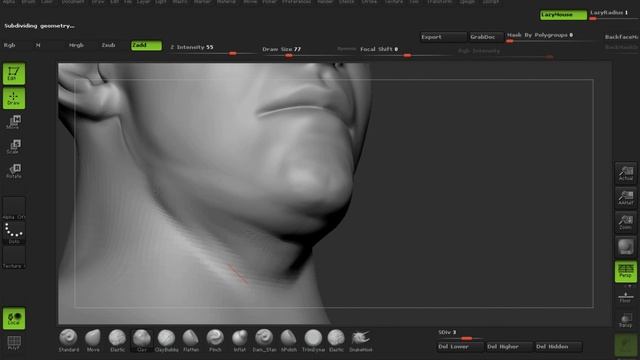This screenshot has width=640, height=360.
Task: Click the Floor grid icon
Action: pos(625,296)
